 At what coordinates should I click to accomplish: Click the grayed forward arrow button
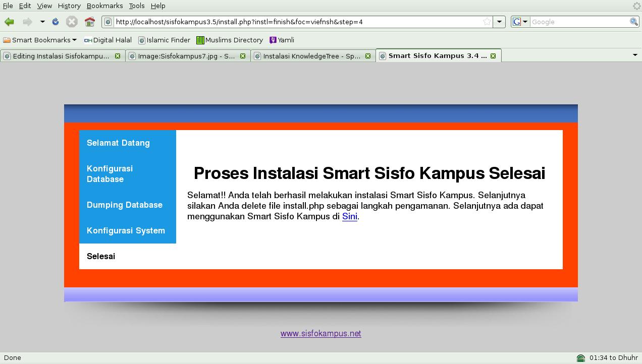(27, 22)
